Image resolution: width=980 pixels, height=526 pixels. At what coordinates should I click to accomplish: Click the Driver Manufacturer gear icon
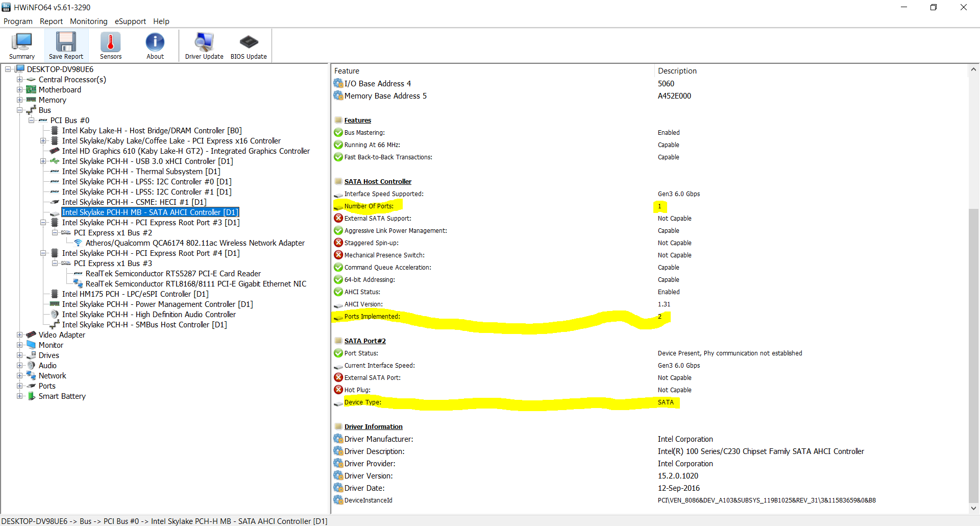click(x=338, y=439)
